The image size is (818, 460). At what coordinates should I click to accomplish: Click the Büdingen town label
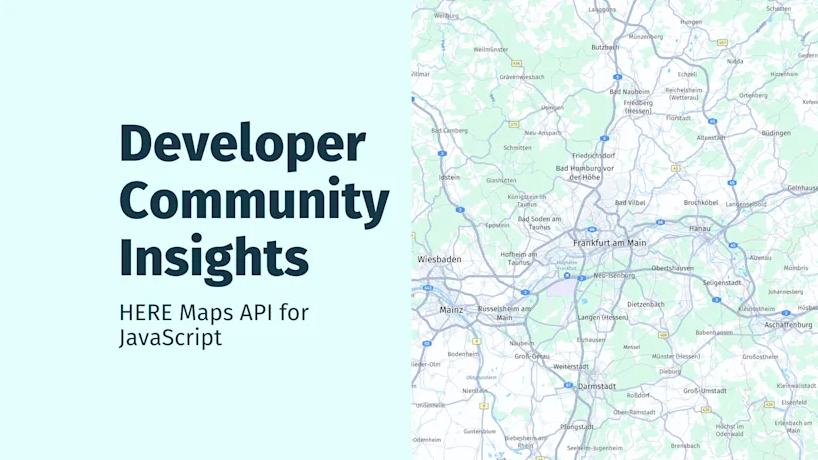point(775,133)
